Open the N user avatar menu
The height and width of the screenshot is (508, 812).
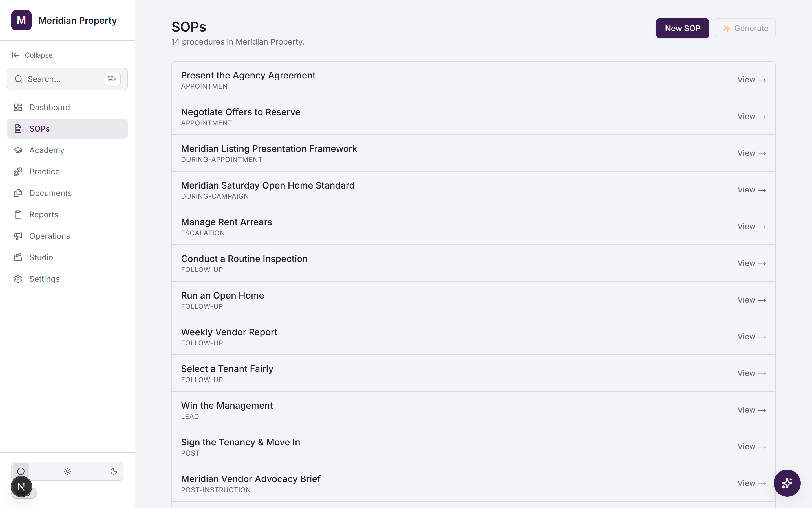[21, 487]
